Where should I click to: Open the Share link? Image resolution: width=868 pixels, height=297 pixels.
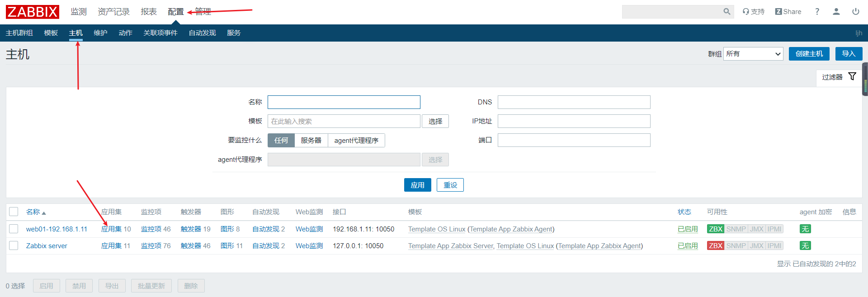point(788,12)
